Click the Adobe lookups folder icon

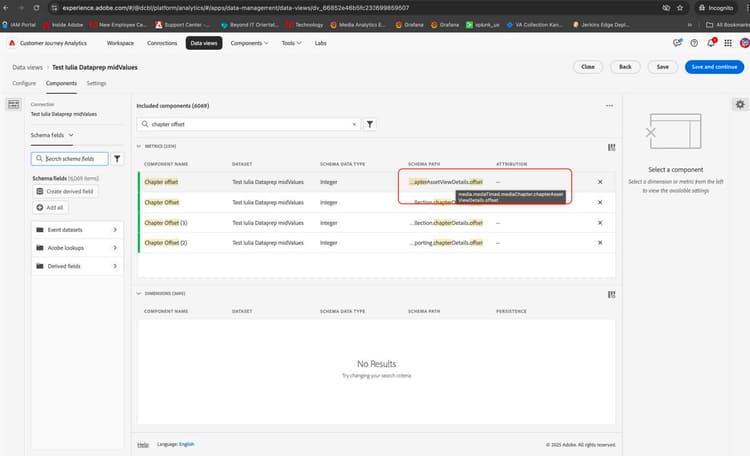(x=40, y=248)
